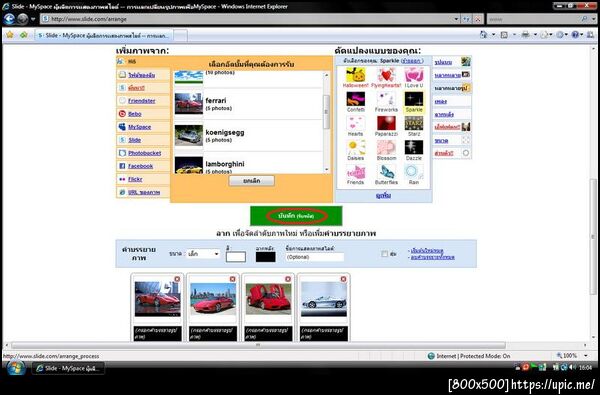Viewport: 600px width, 395px height.
Task: Select the FlyingHearts theme icon
Action: [x=386, y=75]
